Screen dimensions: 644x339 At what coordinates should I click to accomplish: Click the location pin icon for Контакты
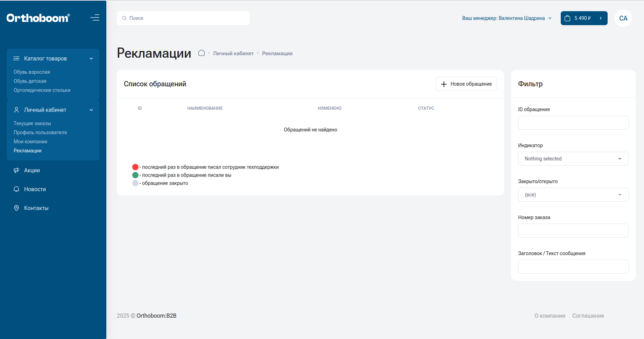click(x=16, y=208)
